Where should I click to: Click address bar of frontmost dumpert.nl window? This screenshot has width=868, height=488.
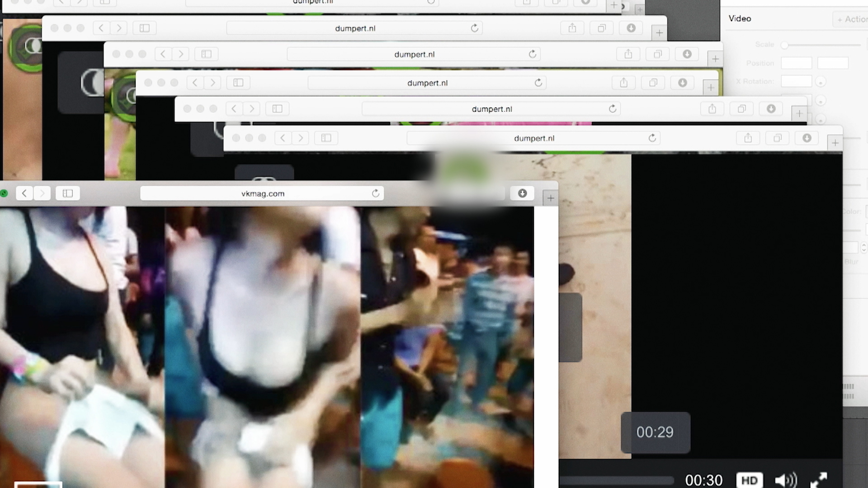(534, 138)
